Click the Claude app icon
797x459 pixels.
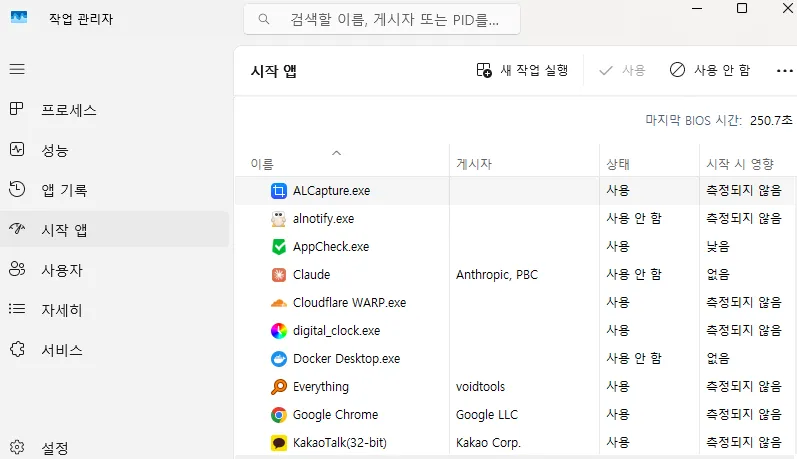(x=279, y=275)
